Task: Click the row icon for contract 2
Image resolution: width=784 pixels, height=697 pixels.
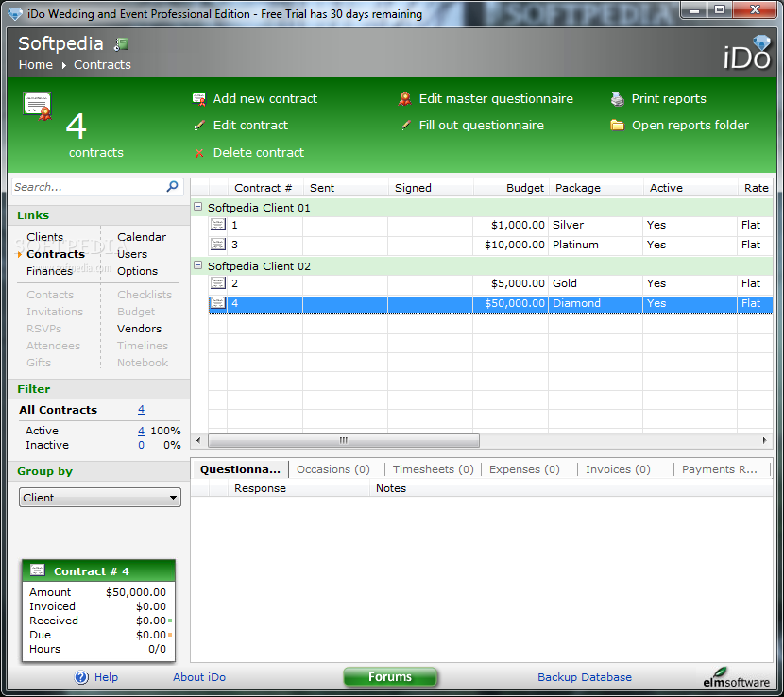Action: (x=217, y=283)
